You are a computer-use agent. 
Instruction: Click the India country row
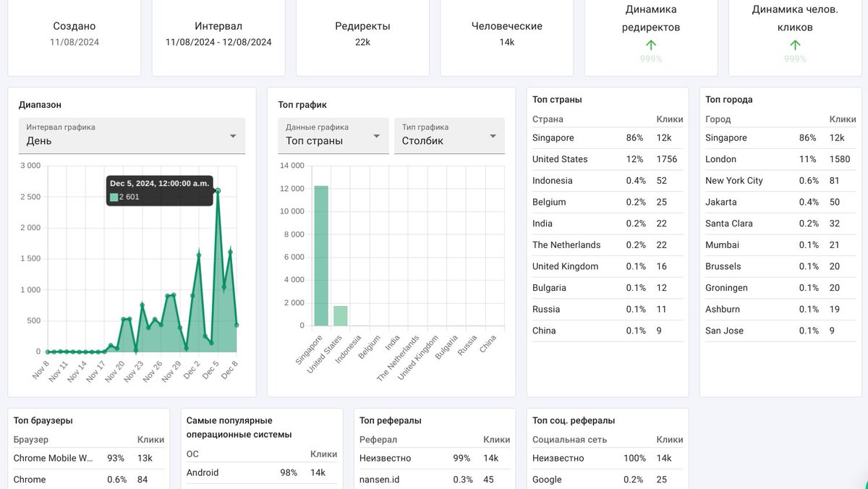click(x=608, y=224)
